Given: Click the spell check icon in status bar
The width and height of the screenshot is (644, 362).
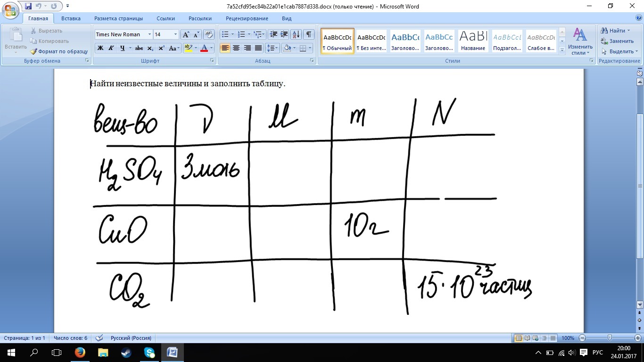Looking at the screenshot, I should click(x=99, y=338).
